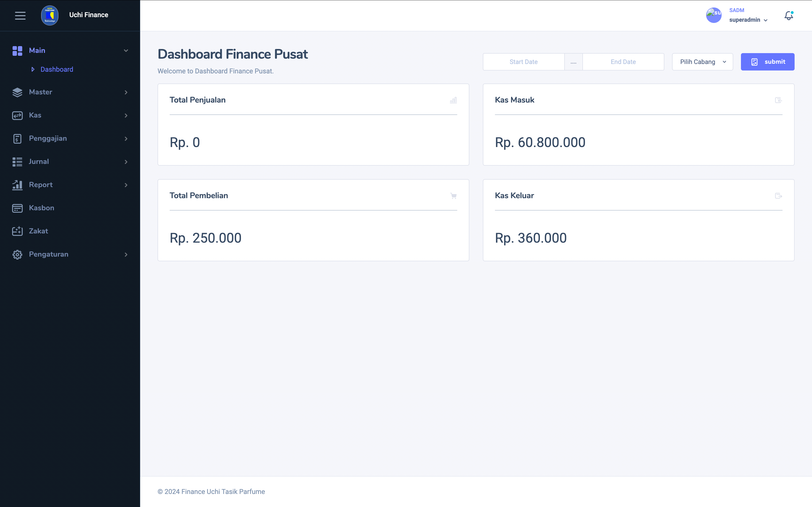The width and height of the screenshot is (812, 507).
Task: Open the Kasbon menu item
Action: (42, 208)
